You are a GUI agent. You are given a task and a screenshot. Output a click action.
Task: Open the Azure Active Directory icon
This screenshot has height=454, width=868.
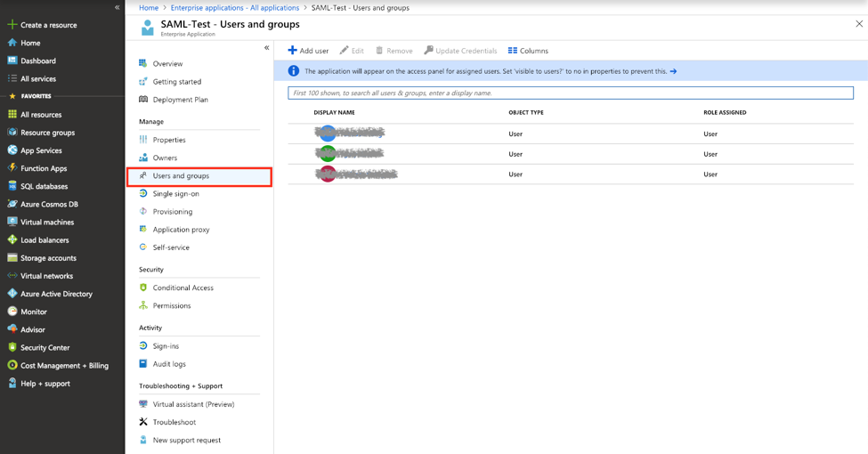click(x=12, y=294)
